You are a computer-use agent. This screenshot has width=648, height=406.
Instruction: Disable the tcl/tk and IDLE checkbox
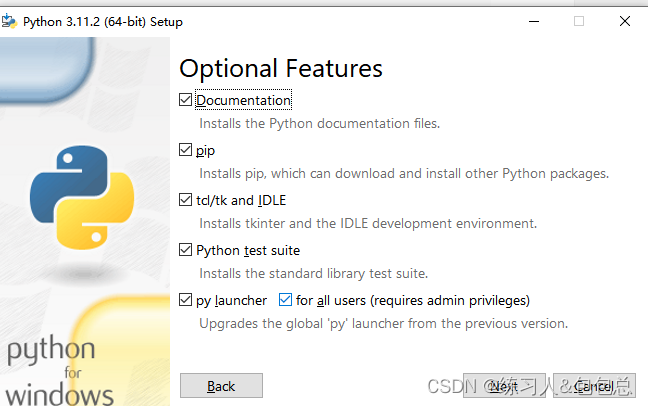[186, 200]
